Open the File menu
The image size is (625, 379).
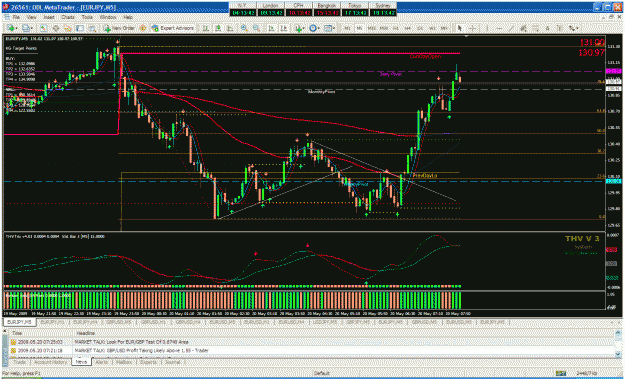(x=16, y=18)
